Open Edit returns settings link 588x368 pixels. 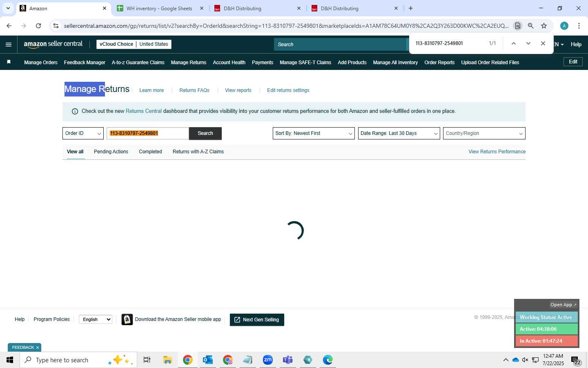click(288, 90)
